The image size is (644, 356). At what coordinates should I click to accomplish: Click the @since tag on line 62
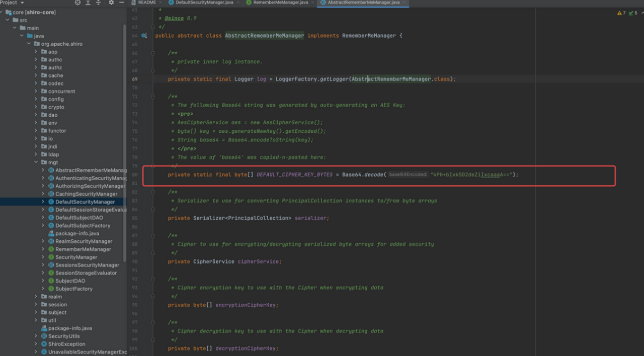pos(174,18)
